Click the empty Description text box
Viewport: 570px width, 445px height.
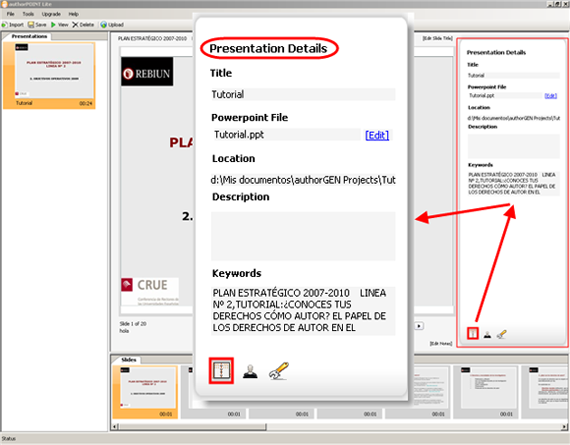click(303, 236)
